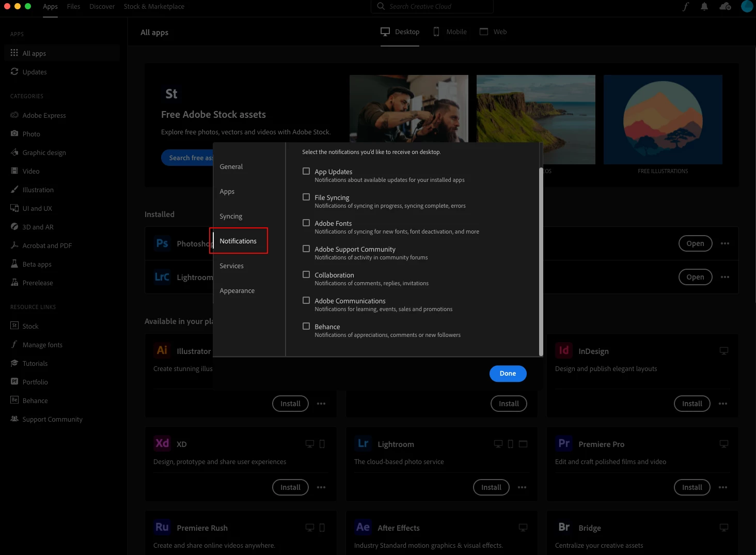Click the search magnifier icon
756x555 pixels.
tap(381, 6)
